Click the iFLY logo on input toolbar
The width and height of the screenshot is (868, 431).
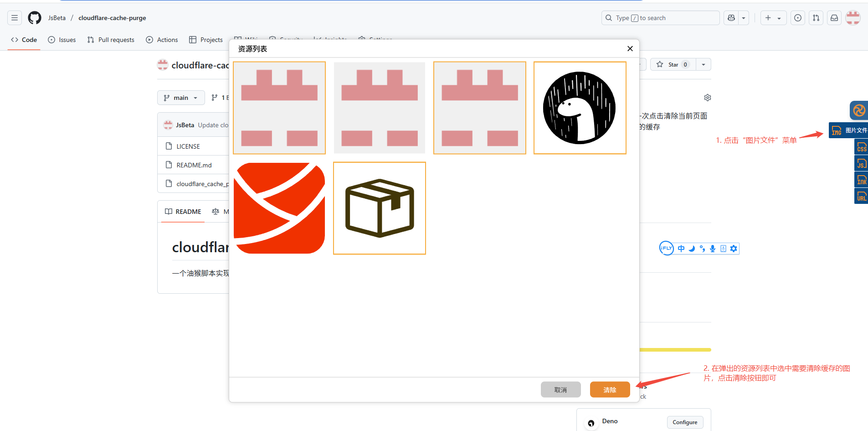point(666,248)
